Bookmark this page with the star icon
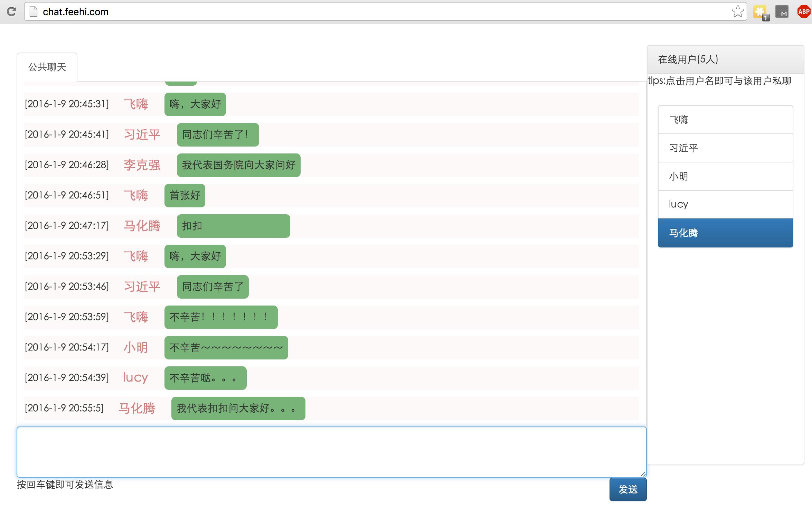Screen dimensions: 812x506 [738, 12]
